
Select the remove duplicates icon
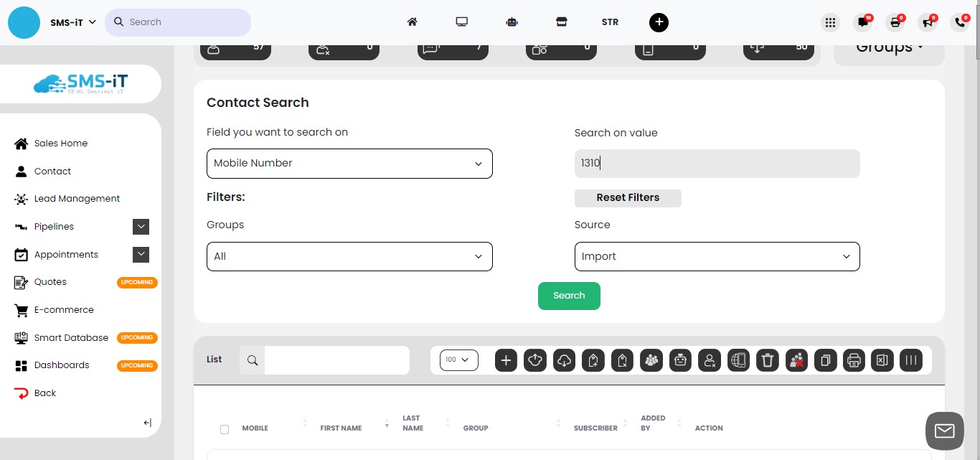(x=796, y=360)
